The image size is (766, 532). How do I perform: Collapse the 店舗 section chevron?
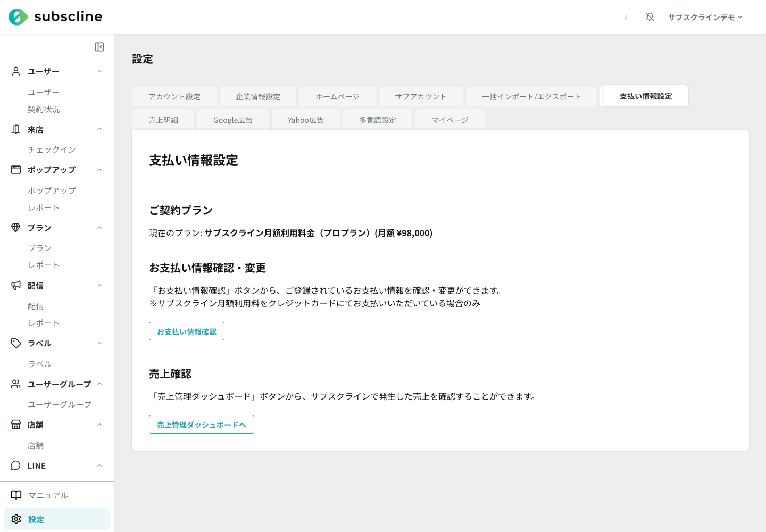99,425
